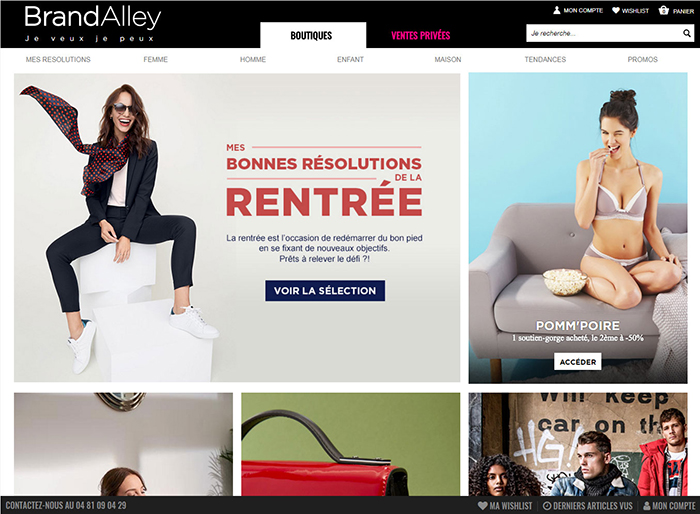Switch to the Ventes Privées tab
This screenshot has height=514, width=700.
pos(421,35)
